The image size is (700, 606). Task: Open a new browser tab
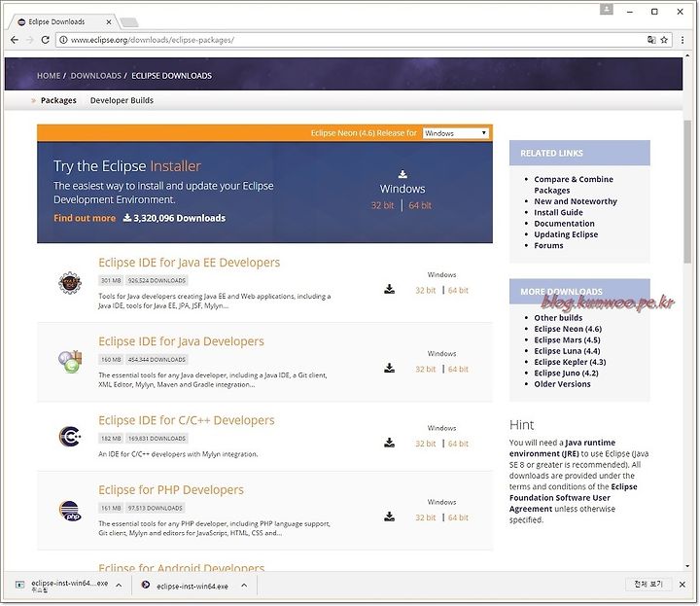click(x=129, y=21)
